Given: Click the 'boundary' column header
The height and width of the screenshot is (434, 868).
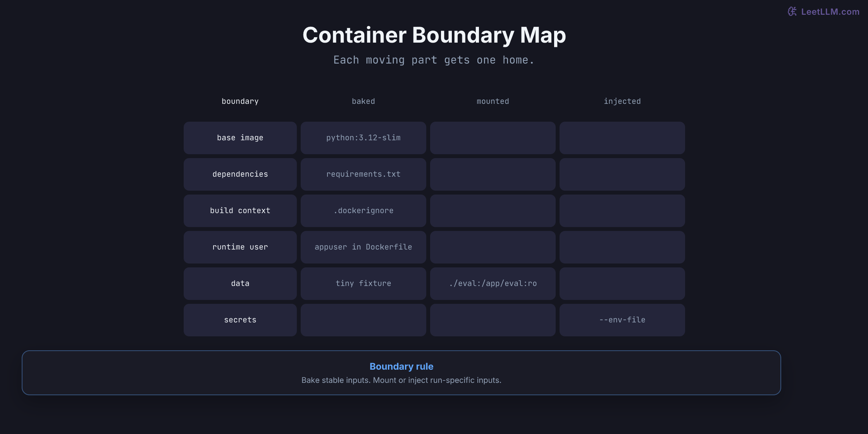Looking at the screenshot, I should (x=240, y=101).
